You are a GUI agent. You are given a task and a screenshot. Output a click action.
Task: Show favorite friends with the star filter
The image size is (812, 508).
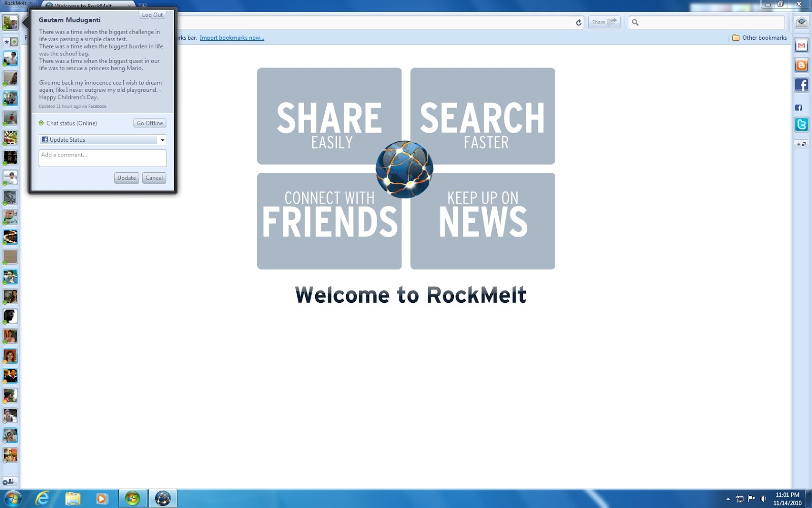(x=7, y=42)
